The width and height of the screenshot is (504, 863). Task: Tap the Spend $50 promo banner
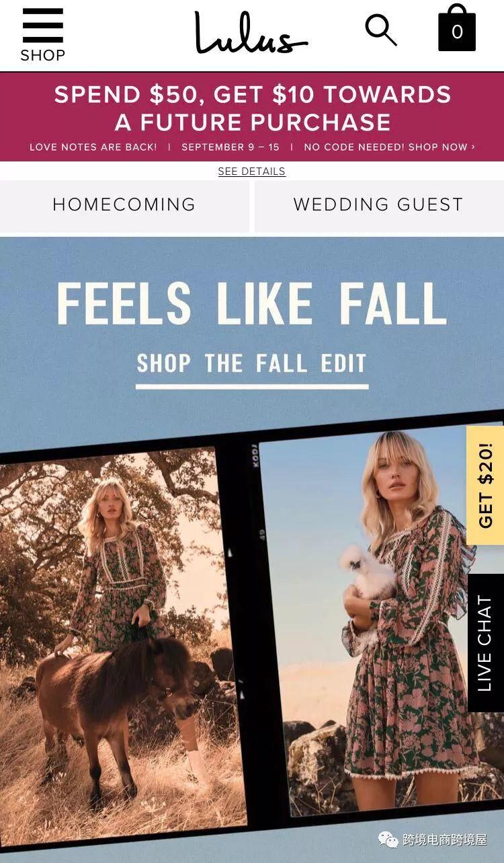click(x=252, y=116)
